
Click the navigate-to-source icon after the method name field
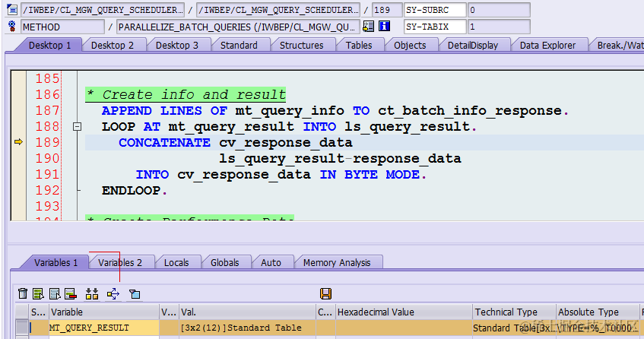[x=369, y=27]
